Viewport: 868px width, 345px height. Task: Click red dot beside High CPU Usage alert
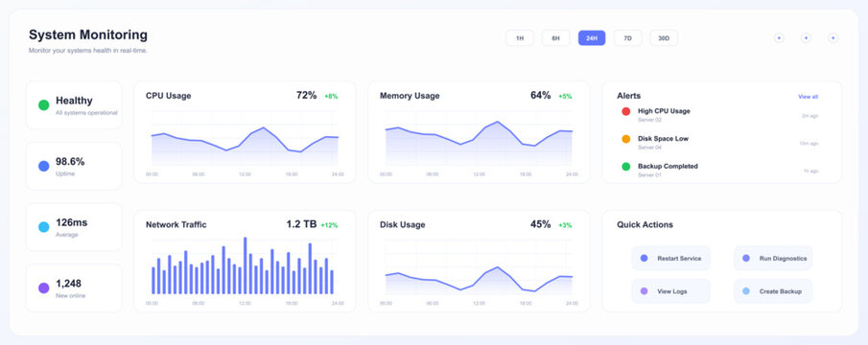click(626, 112)
